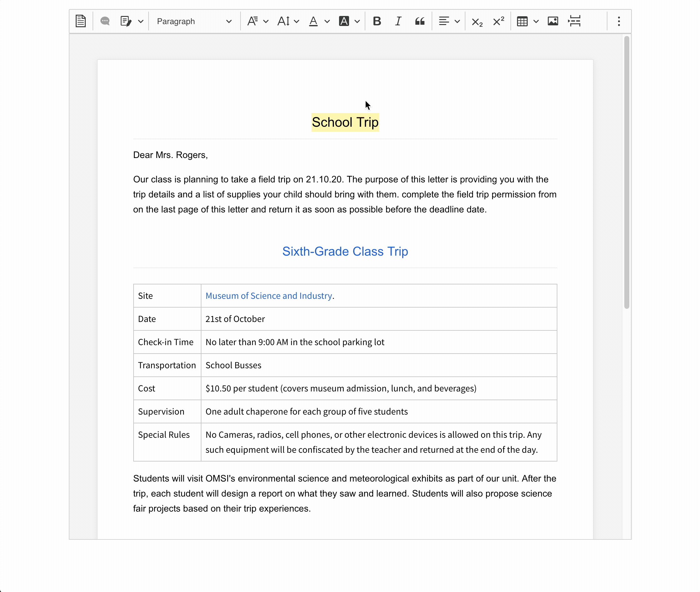Click the Bold formatting icon
Viewport: 700px width, 592px height.
377,21
